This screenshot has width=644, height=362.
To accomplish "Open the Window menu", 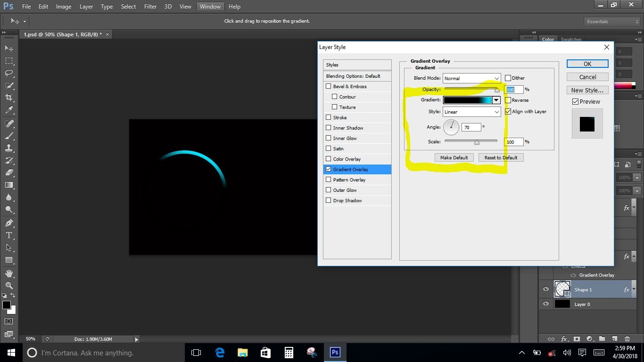I will click(x=210, y=7).
